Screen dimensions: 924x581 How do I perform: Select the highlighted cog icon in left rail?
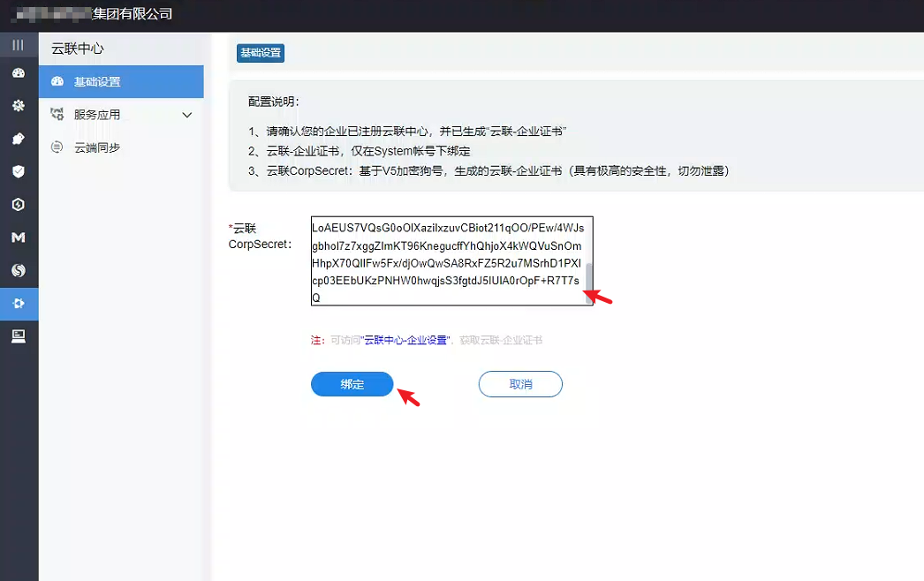19,304
